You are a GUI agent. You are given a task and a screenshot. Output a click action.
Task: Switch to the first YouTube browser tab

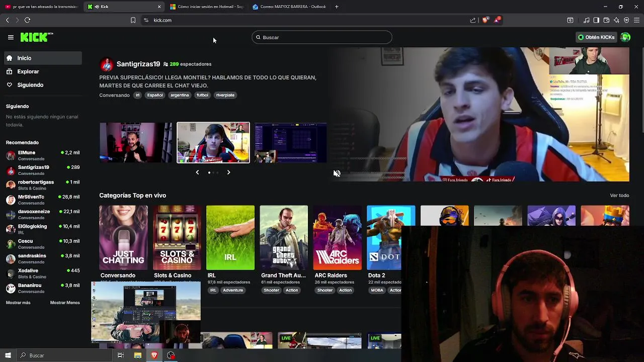[x=41, y=7]
